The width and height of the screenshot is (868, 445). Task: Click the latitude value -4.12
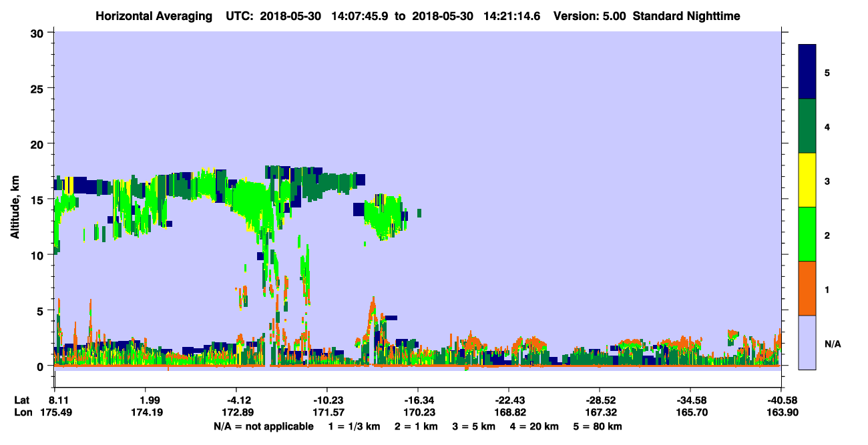coord(236,400)
